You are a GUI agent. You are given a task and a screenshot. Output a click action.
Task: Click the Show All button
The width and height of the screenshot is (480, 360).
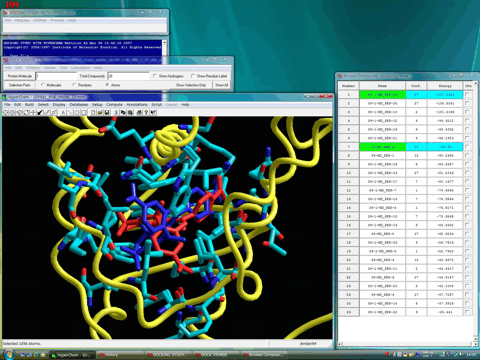(221, 85)
